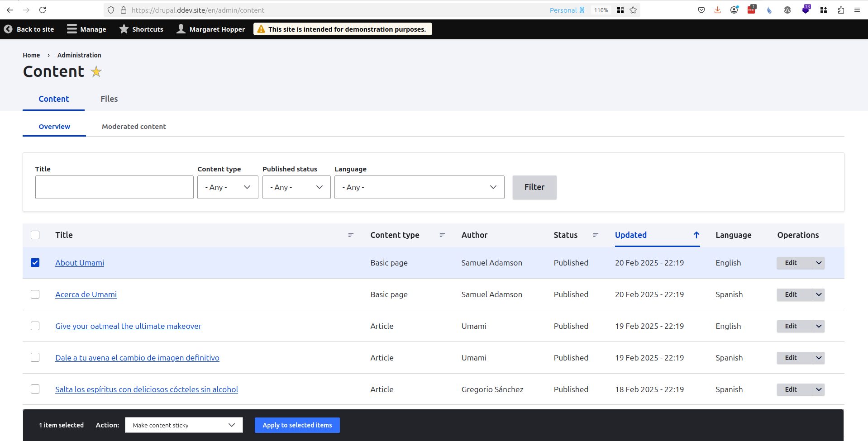Screen dimensions: 868x441
Task: Open operations dropdown beside About Umami Edit button
Action: pyautogui.click(x=818, y=262)
